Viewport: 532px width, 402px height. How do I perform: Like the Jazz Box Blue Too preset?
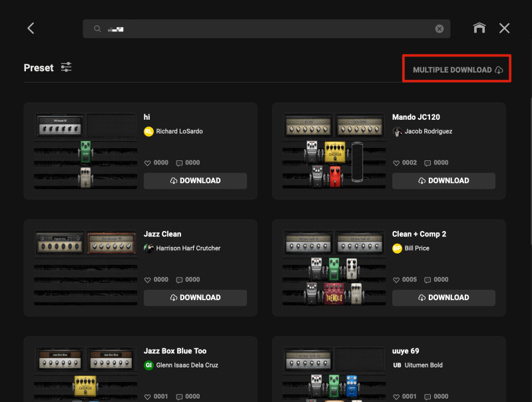pyautogui.click(x=148, y=397)
